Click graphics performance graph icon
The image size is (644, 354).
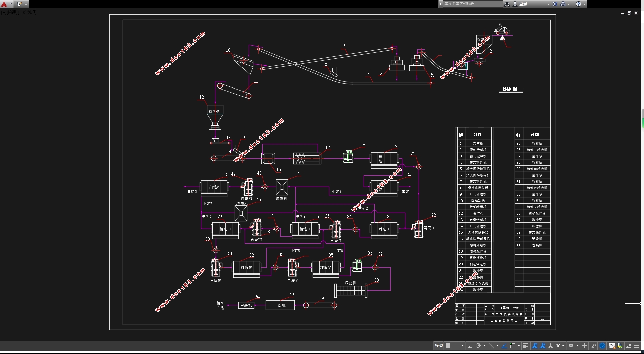click(x=612, y=346)
